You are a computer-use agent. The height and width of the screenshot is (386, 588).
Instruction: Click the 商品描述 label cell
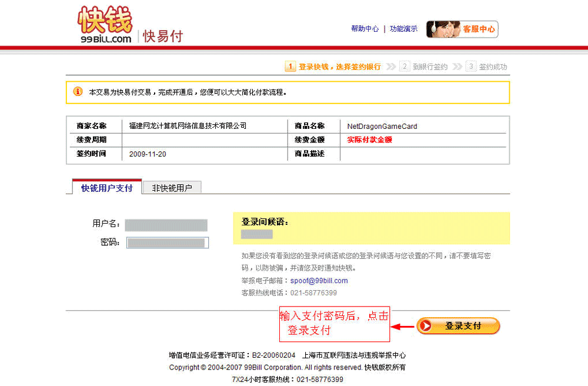tap(310, 154)
